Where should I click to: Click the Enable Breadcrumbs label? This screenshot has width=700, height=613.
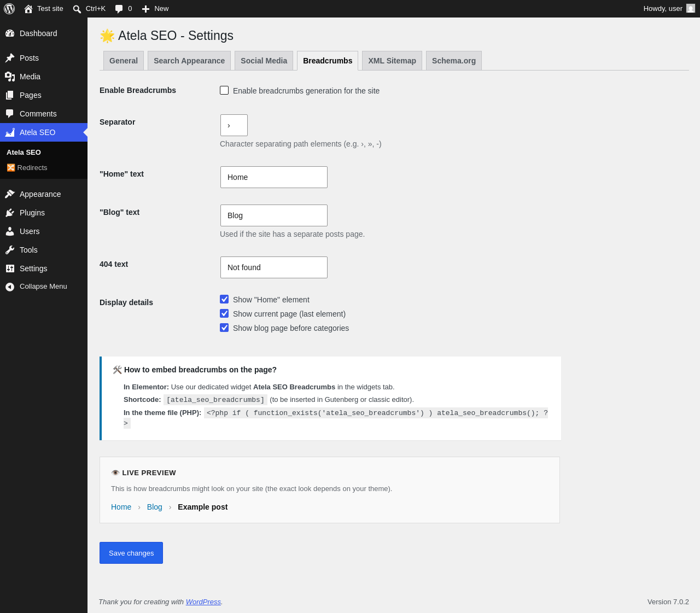(x=138, y=90)
